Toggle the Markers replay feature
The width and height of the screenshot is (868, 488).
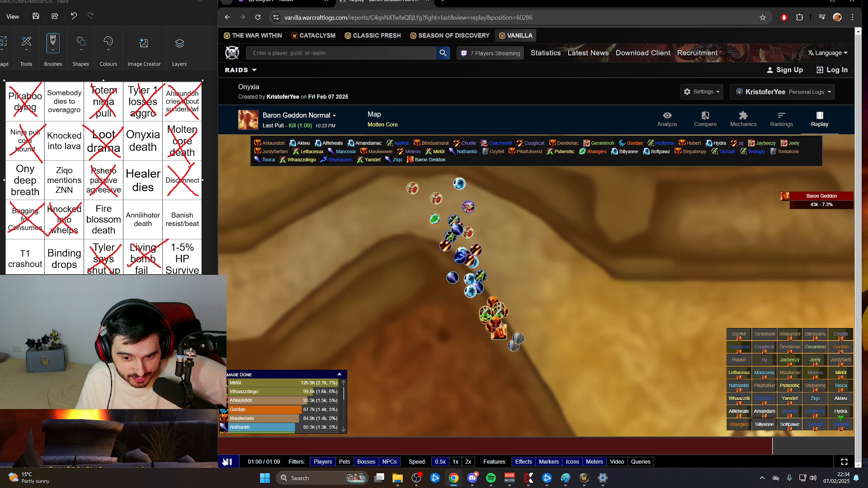click(x=548, y=461)
